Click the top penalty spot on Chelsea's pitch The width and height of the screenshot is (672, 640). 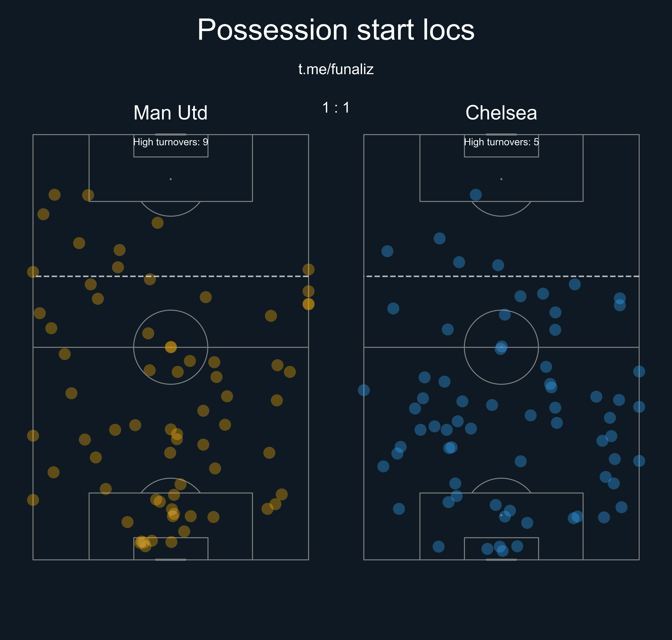click(501, 179)
